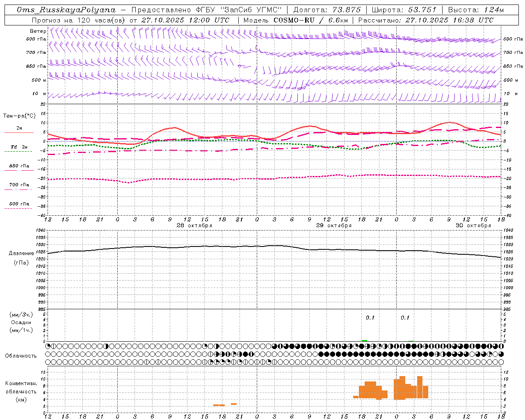Click the '30 октября' date label
The height and width of the screenshot is (420, 525).
point(473,226)
